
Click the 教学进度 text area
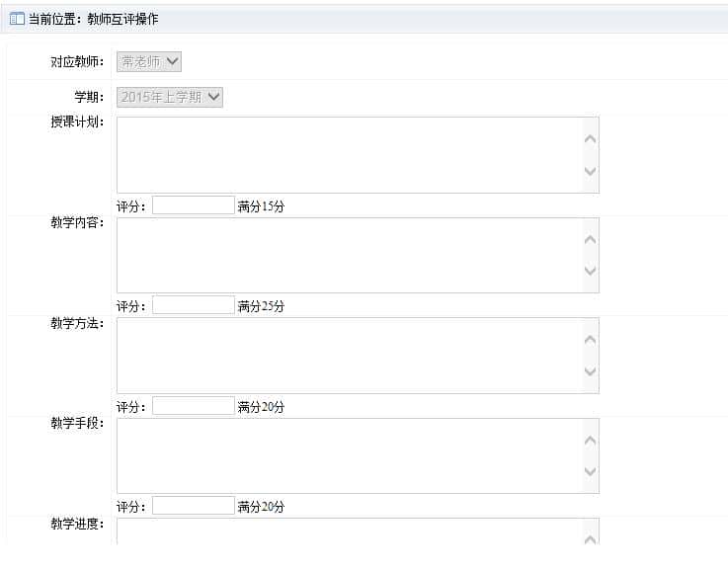click(358, 531)
